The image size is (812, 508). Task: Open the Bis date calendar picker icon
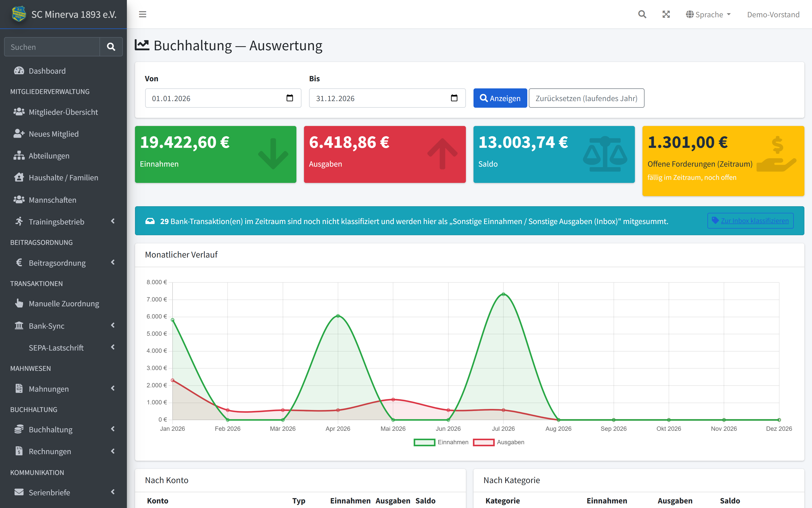tap(454, 98)
